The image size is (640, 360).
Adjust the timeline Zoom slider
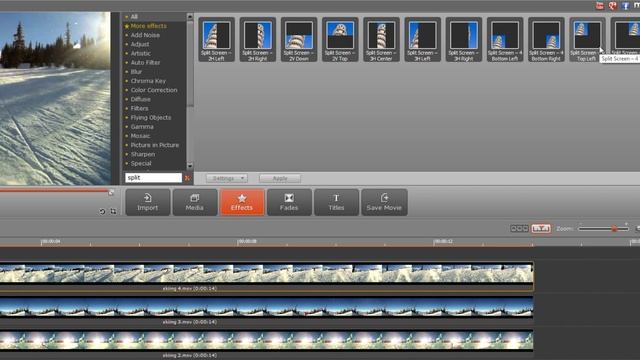614,229
